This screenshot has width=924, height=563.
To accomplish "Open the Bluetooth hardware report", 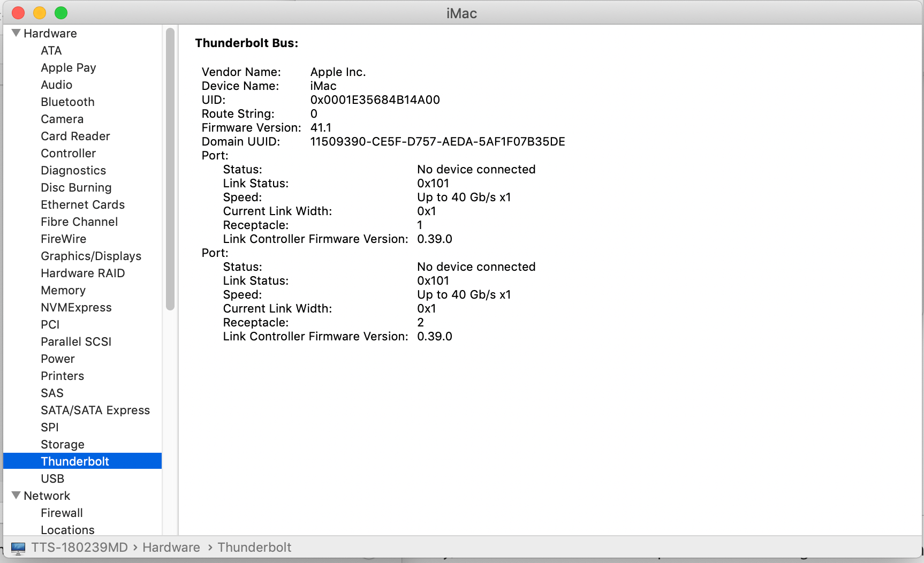I will tap(67, 102).
